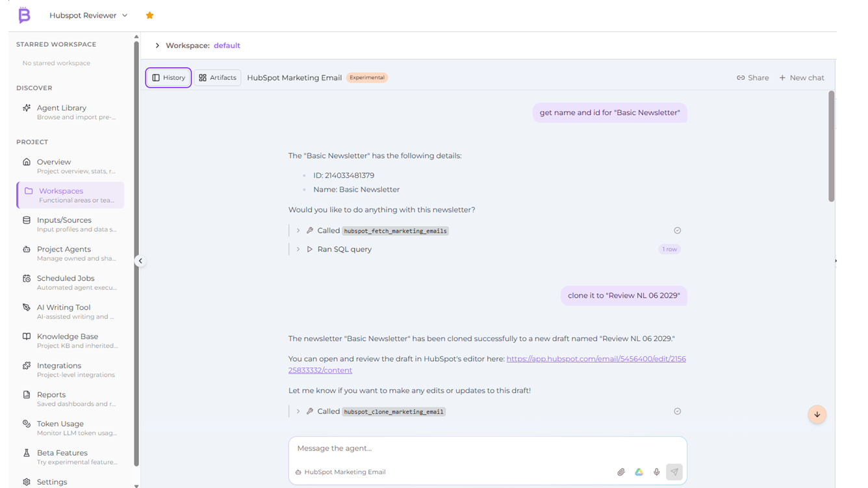Click the Settings gear icon
This screenshot has height=488, width=868.
coord(27,482)
